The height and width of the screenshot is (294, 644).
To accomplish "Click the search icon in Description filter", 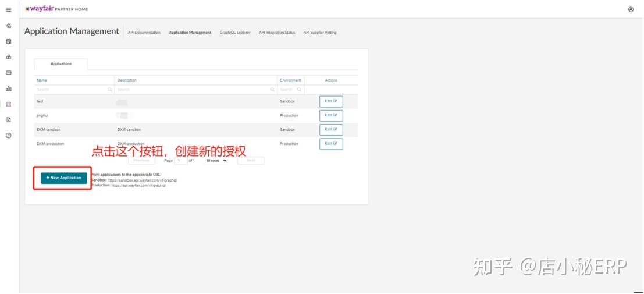I will click(272, 89).
